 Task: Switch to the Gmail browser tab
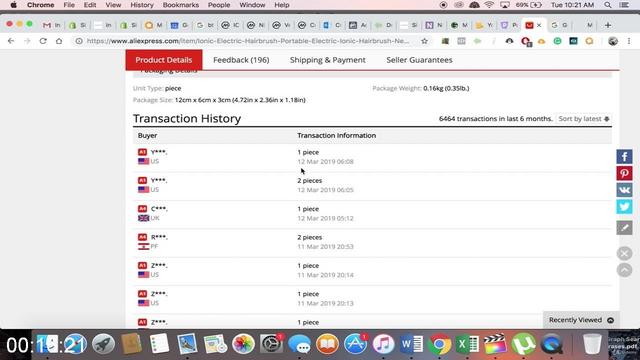point(52,25)
